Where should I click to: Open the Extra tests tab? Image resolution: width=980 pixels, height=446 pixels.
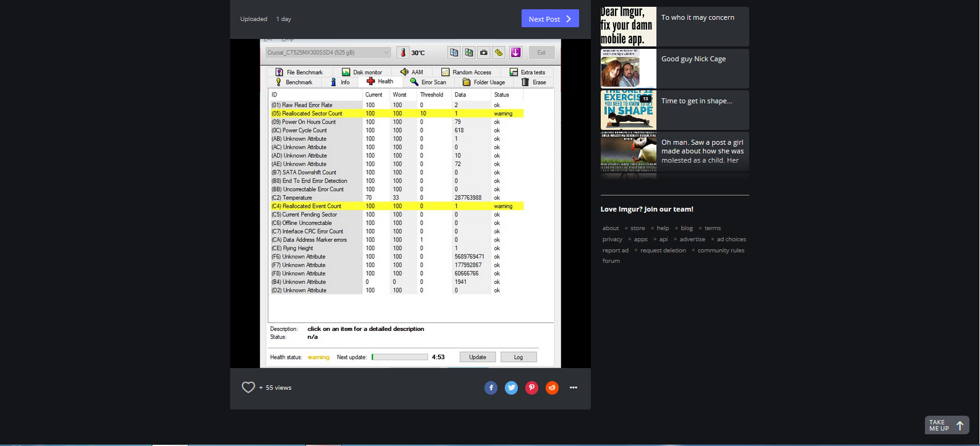click(527, 72)
